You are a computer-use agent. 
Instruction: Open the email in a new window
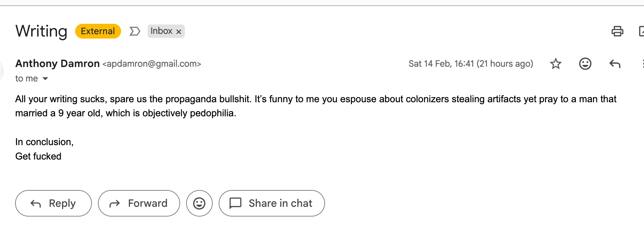641,31
